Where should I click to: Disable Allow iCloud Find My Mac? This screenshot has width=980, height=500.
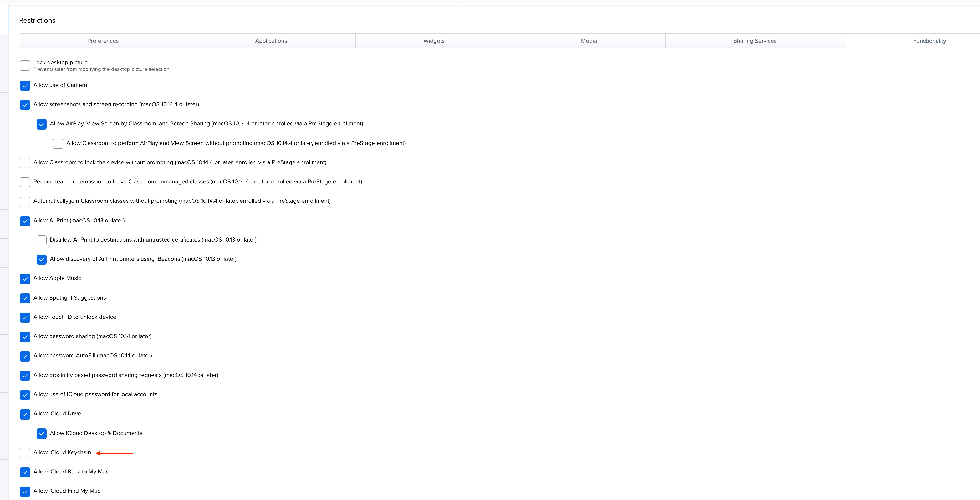(25, 492)
